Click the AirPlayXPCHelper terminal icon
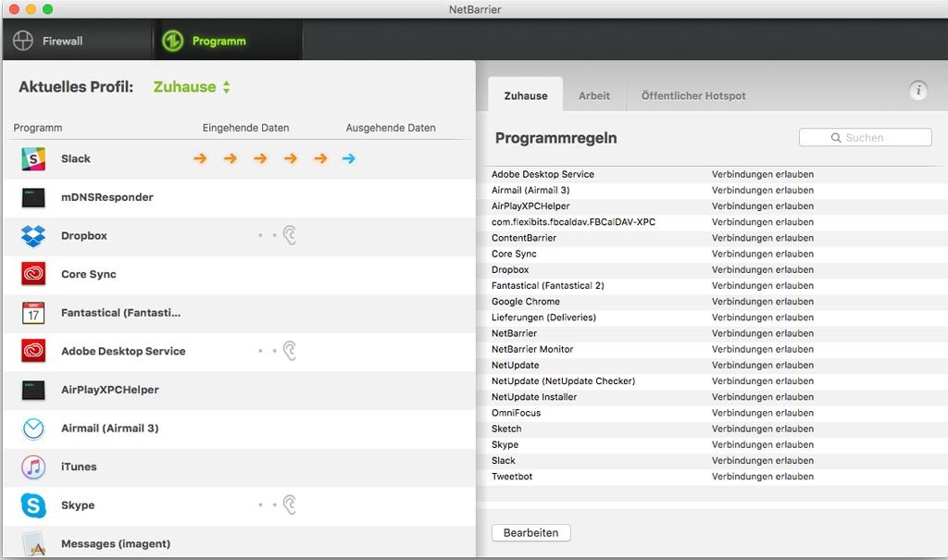948x560 pixels. (33, 390)
